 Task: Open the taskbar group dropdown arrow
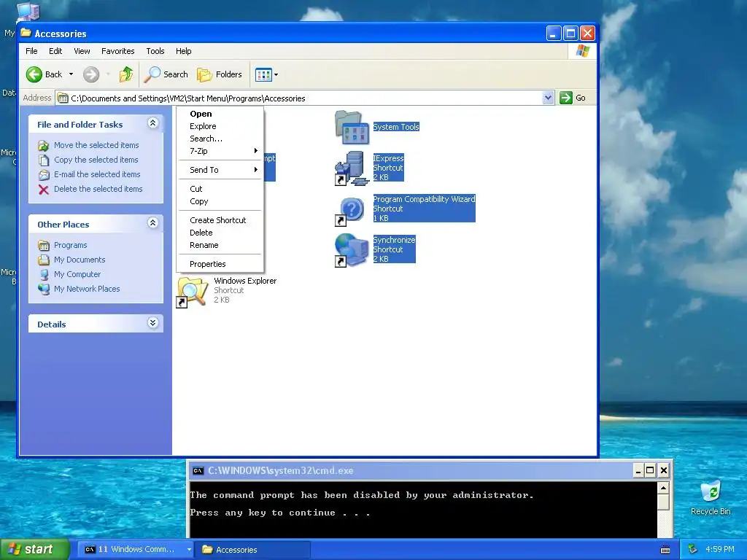[x=189, y=550]
